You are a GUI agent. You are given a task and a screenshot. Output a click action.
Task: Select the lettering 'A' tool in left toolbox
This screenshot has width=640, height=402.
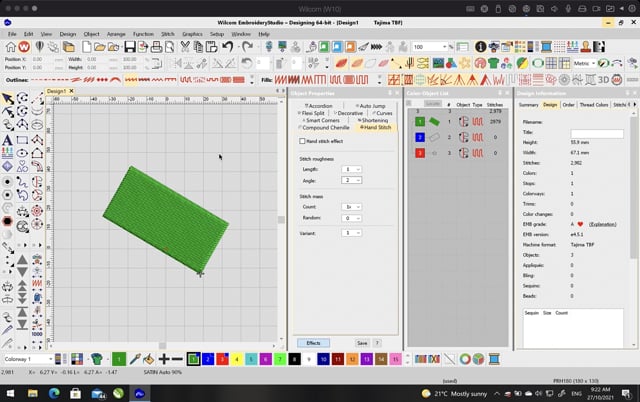point(8,140)
